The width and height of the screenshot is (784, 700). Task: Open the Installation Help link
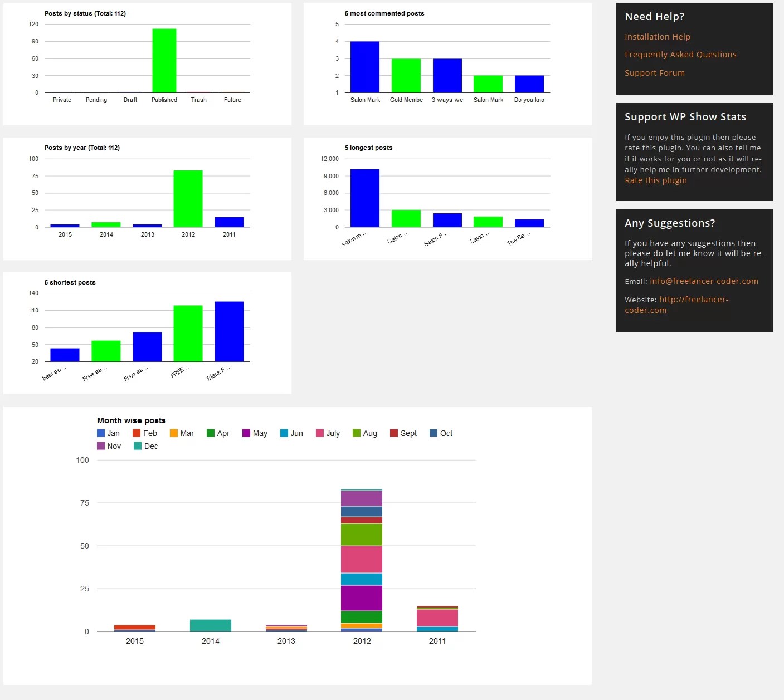click(658, 36)
